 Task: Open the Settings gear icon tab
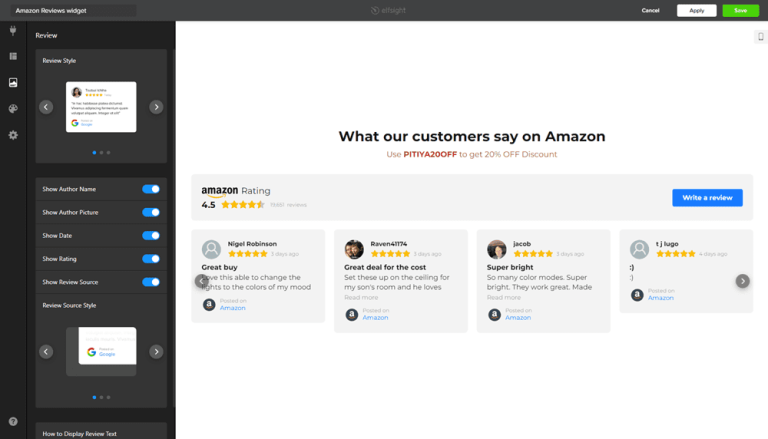13,135
